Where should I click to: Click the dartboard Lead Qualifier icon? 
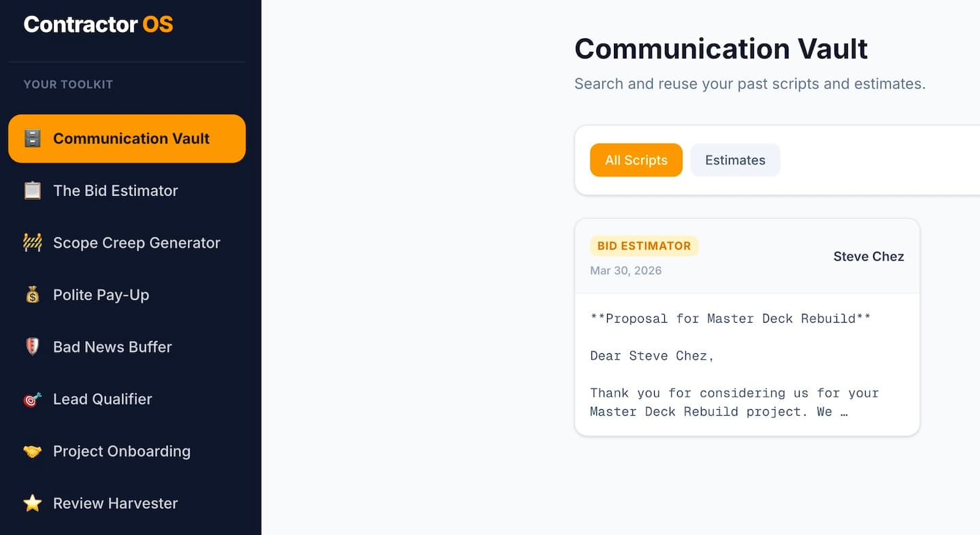[32, 400]
